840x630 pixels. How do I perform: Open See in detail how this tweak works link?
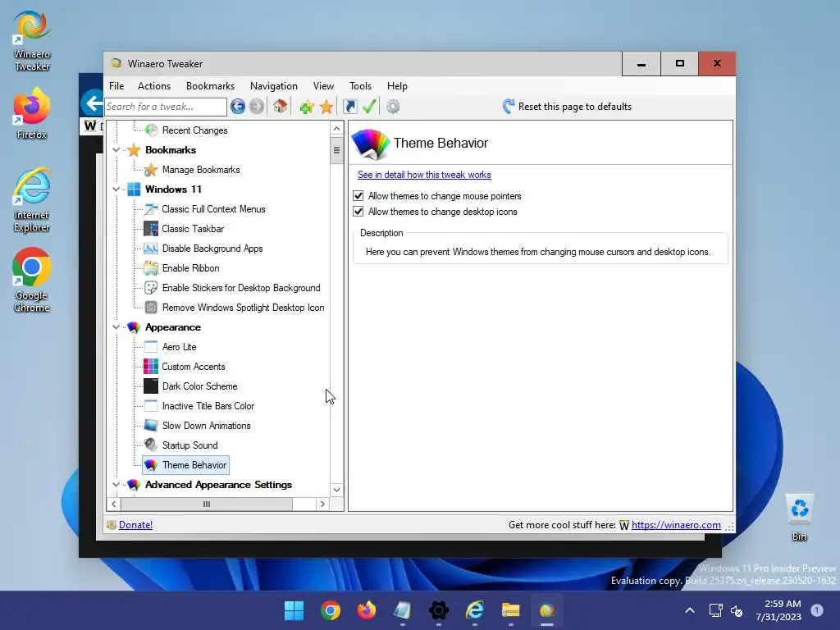pyautogui.click(x=424, y=175)
